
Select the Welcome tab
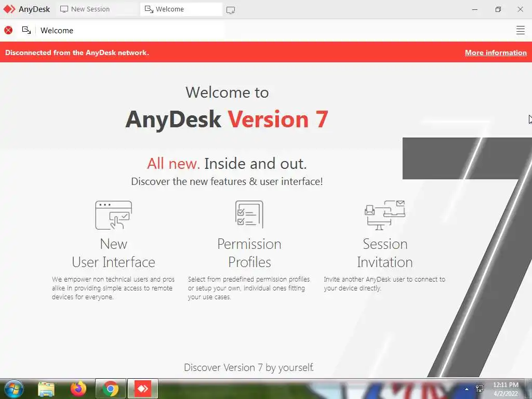[181, 9]
